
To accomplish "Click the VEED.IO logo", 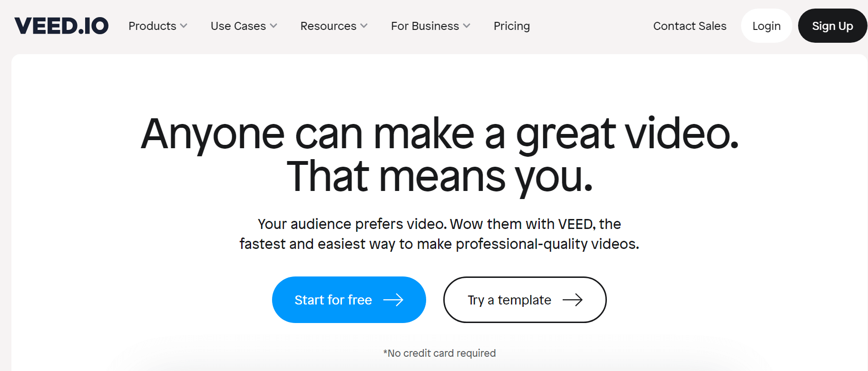I will pos(61,26).
